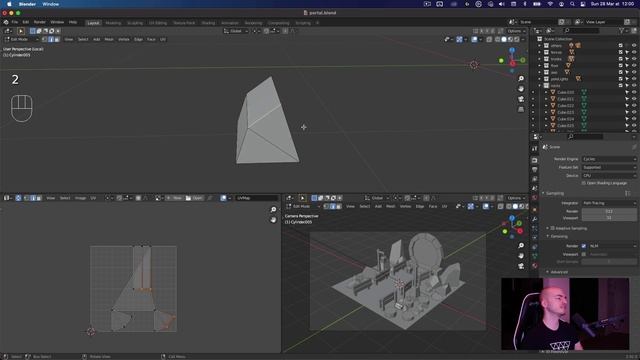Click the Render samples value field
This screenshot has width=640, height=360.
click(609, 211)
